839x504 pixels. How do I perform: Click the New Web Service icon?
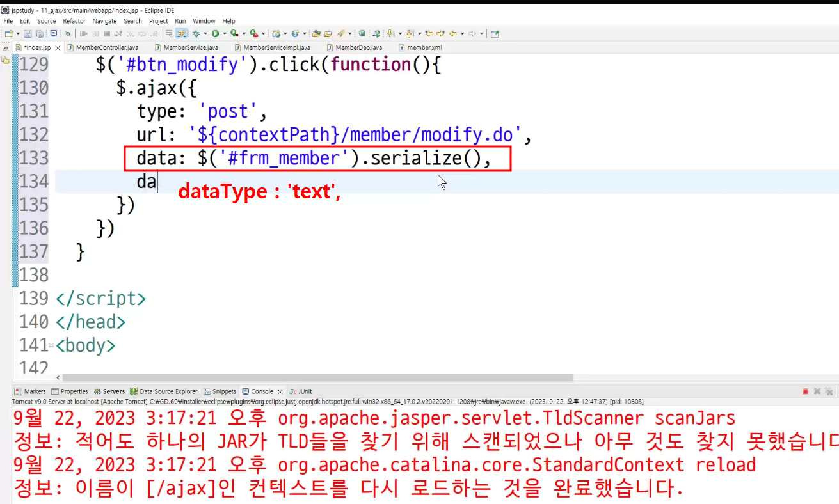click(x=295, y=33)
